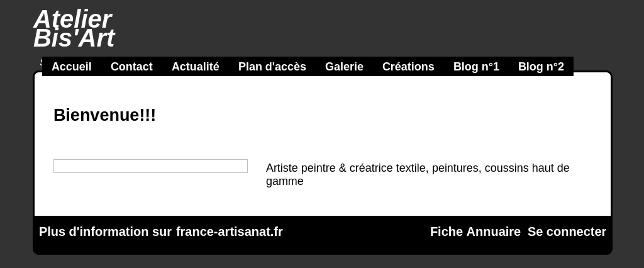Click the word 'gamme' in the description
Screen dimensions: 644x268
point(285,182)
